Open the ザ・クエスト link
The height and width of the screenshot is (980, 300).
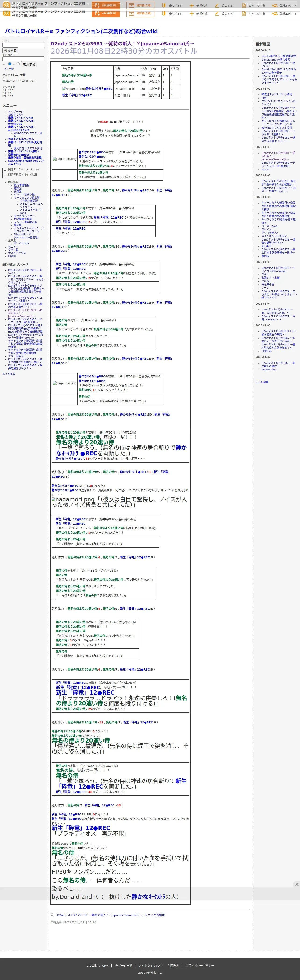22,244
